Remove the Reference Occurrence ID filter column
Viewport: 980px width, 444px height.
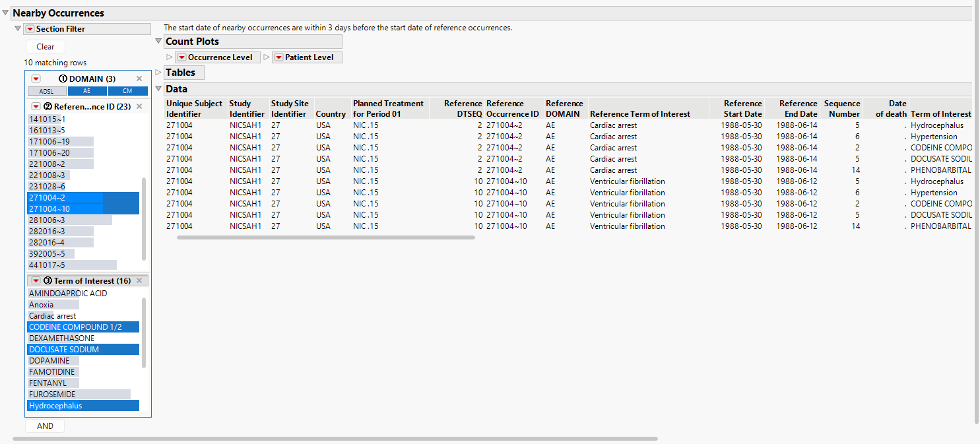(139, 106)
